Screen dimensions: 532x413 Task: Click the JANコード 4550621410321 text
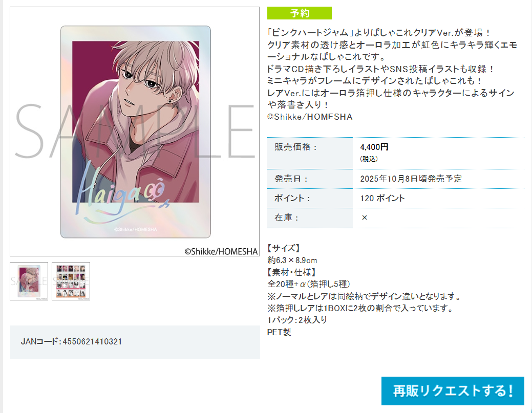pyautogui.click(x=71, y=341)
